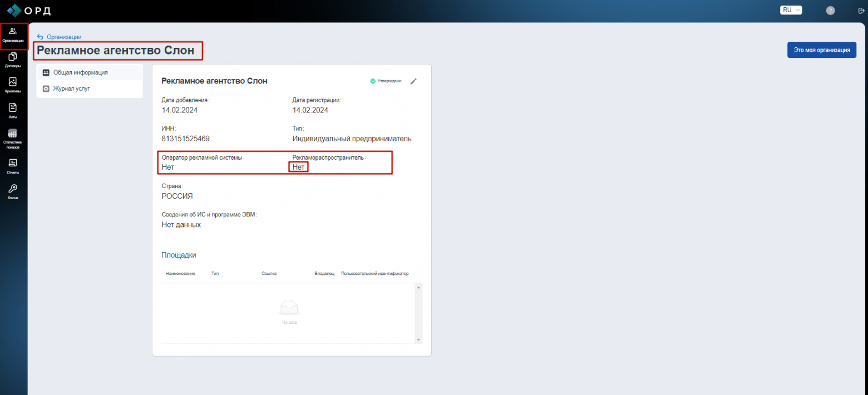Open the Договоры sidebar section
The height and width of the screenshot is (395, 868).
tap(13, 60)
